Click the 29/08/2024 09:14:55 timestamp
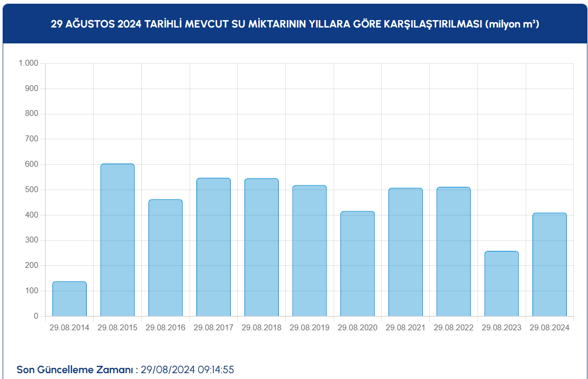588x379 pixels. (187, 369)
